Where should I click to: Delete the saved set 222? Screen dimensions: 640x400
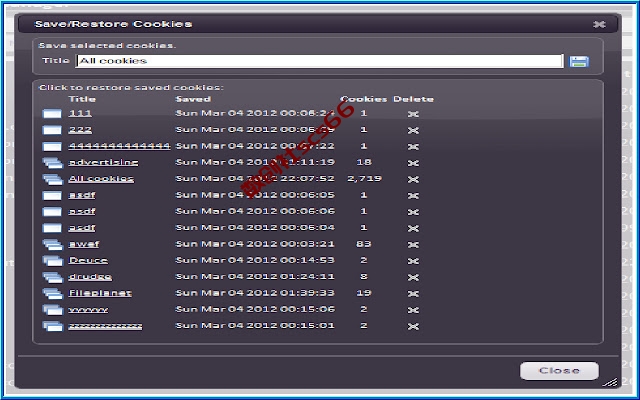click(413, 130)
